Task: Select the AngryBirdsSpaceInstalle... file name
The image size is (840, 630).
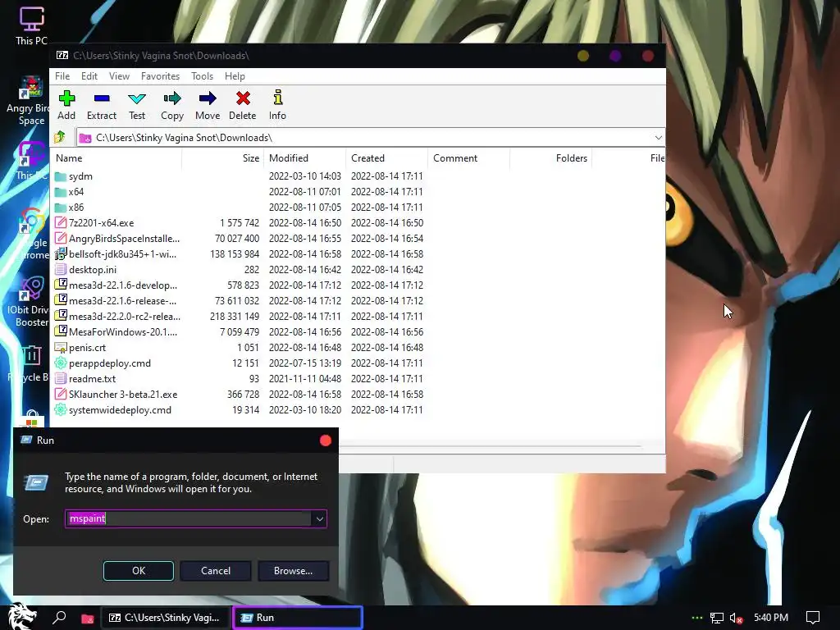Action: (x=125, y=239)
